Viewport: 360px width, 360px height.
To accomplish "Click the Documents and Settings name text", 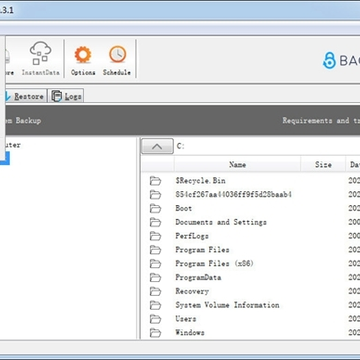I will pos(221,222).
